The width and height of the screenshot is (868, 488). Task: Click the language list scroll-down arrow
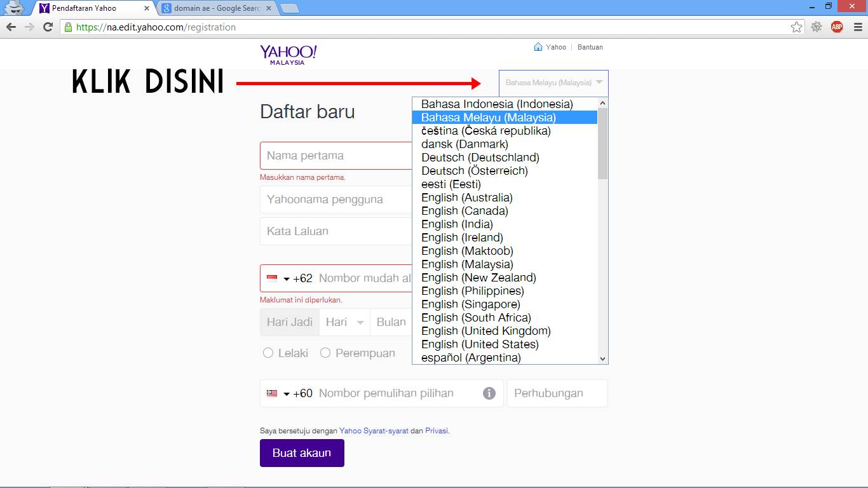[603, 359]
